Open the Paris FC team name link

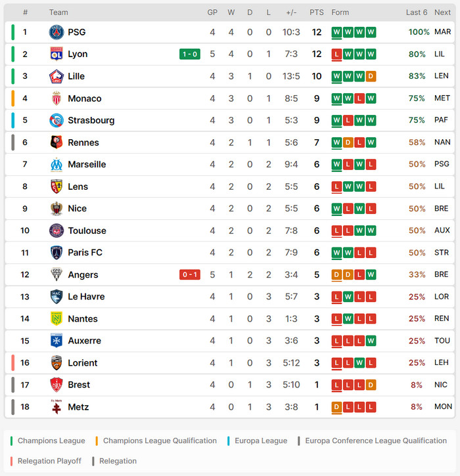point(85,252)
